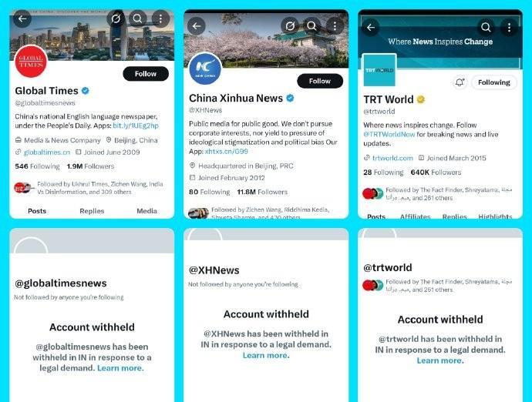The image size is (532, 402).
Task: Open the xhtxs.cn/G99 app link
Action: tap(227, 151)
